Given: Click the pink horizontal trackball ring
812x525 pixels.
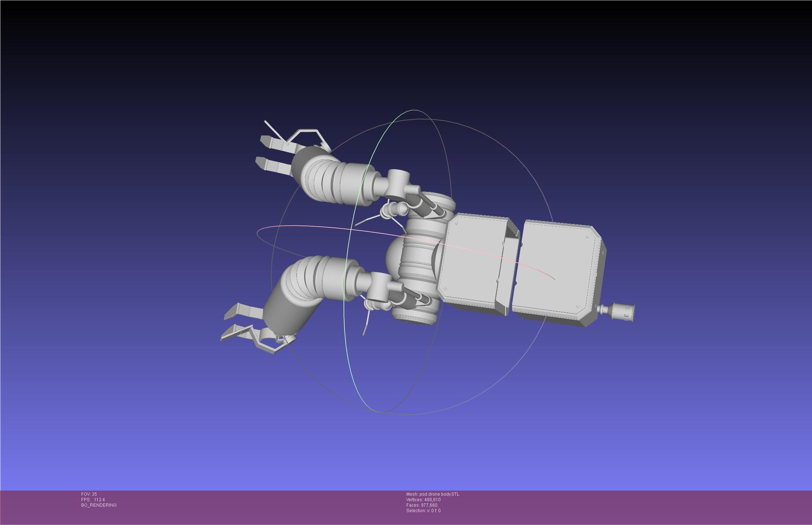Looking at the screenshot, I should (315, 226).
